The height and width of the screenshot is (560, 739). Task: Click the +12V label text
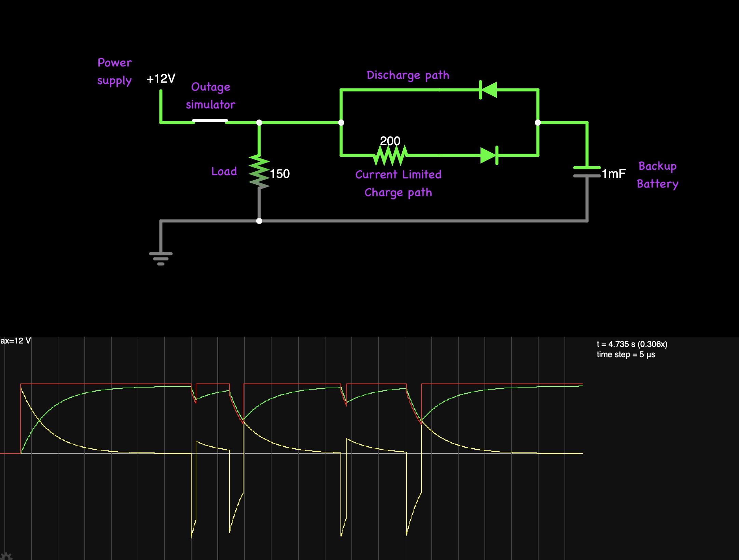[161, 79]
